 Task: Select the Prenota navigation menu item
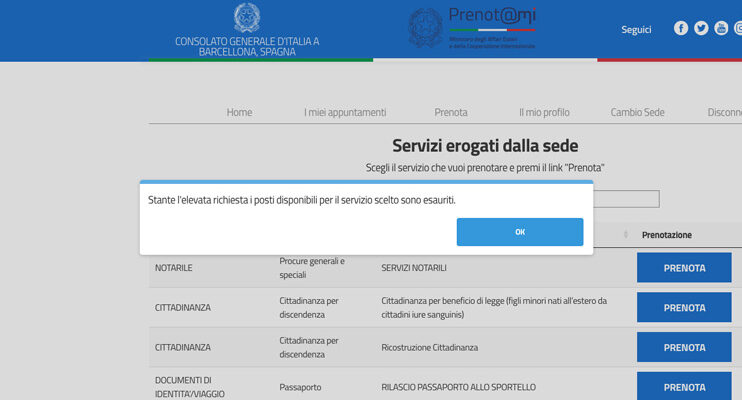tap(451, 112)
